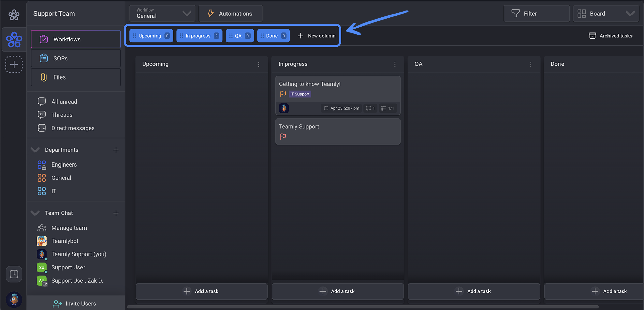Add a new department with plus icon
The width and height of the screenshot is (644, 310).
pos(116,150)
